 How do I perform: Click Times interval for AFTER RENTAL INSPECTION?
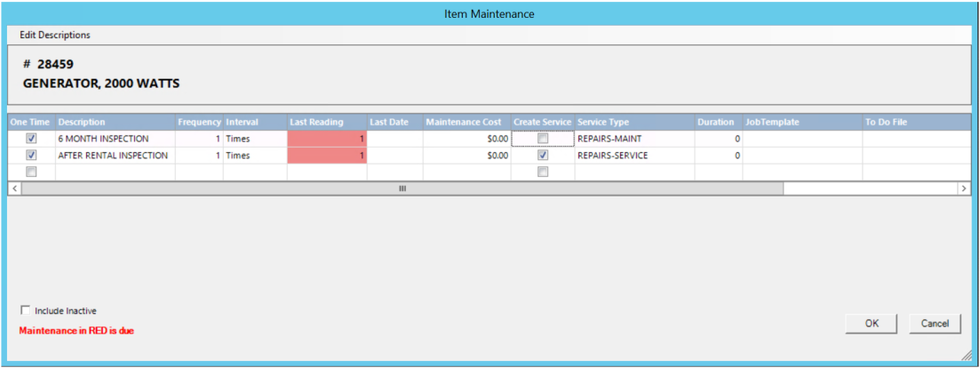pyautogui.click(x=255, y=155)
